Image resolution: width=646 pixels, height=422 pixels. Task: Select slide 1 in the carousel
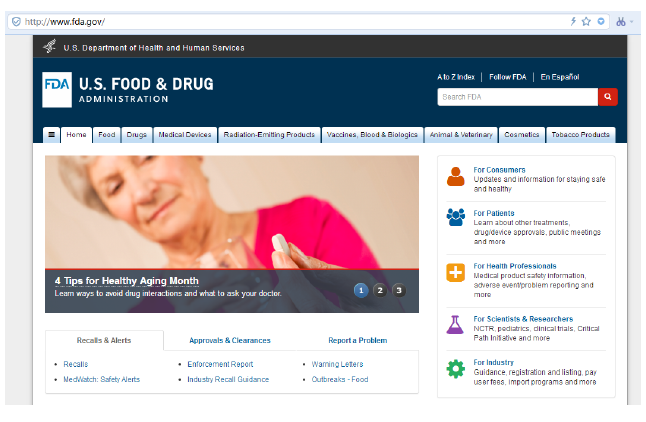tap(361, 291)
